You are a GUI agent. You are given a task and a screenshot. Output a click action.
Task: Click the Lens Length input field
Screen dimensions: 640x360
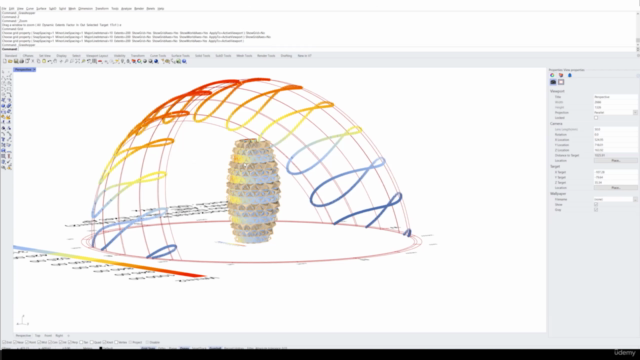(x=616, y=129)
